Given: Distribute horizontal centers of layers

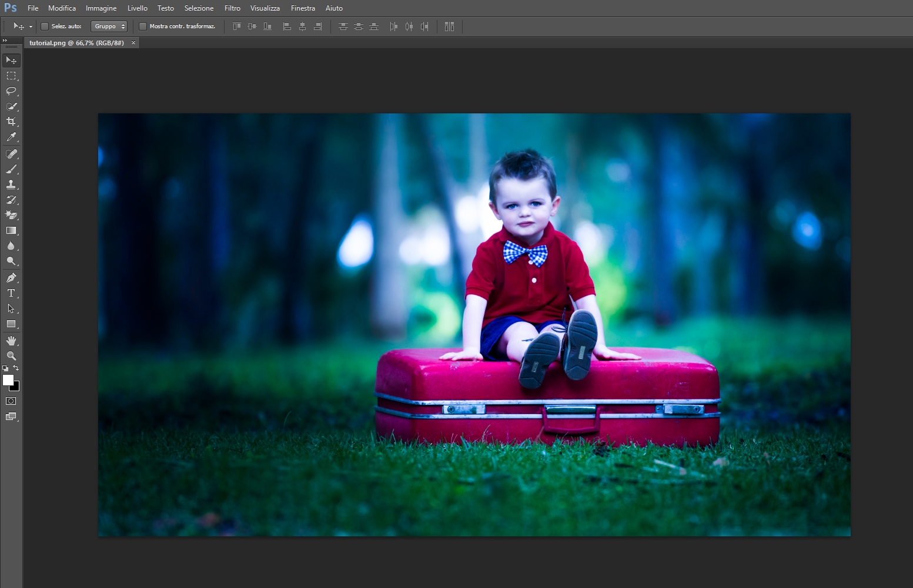Looking at the screenshot, I should (409, 26).
